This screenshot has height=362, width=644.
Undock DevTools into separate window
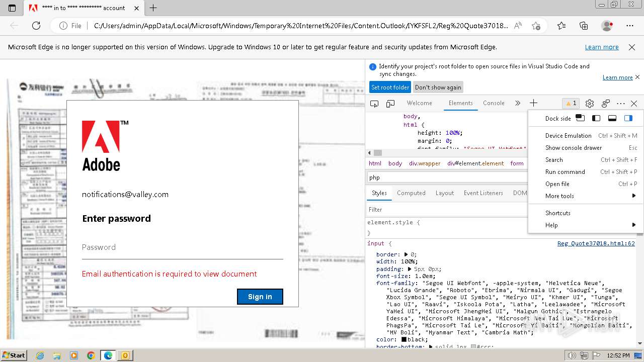[x=580, y=118]
